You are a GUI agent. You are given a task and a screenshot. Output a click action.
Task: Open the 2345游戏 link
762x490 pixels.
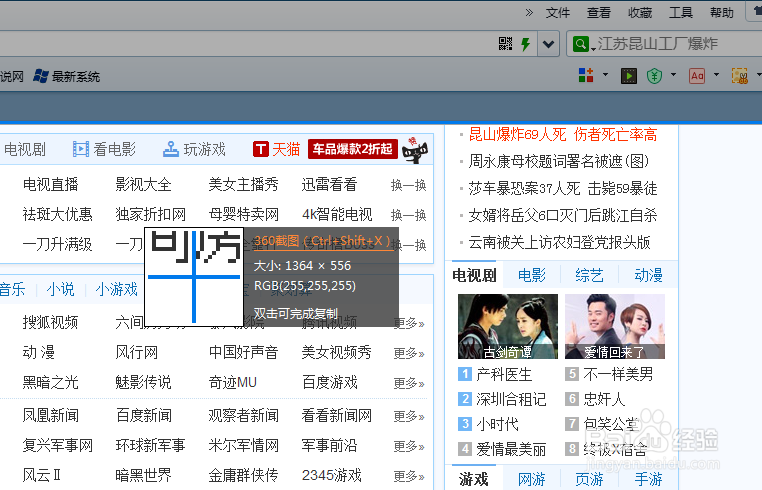(332, 475)
